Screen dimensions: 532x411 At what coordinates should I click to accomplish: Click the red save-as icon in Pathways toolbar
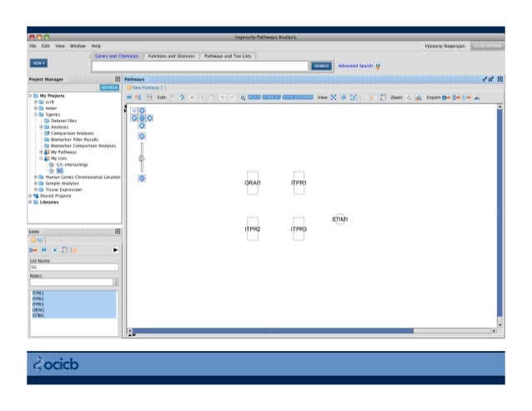[149, 98]
